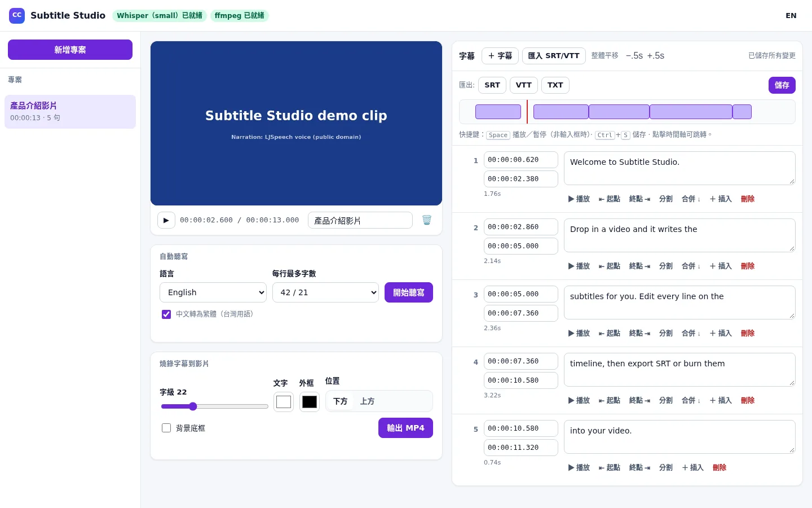This screenshot has width=812, height=508.
Task: Split subtitle 4 with 分割
Action: tap(666, 400)
